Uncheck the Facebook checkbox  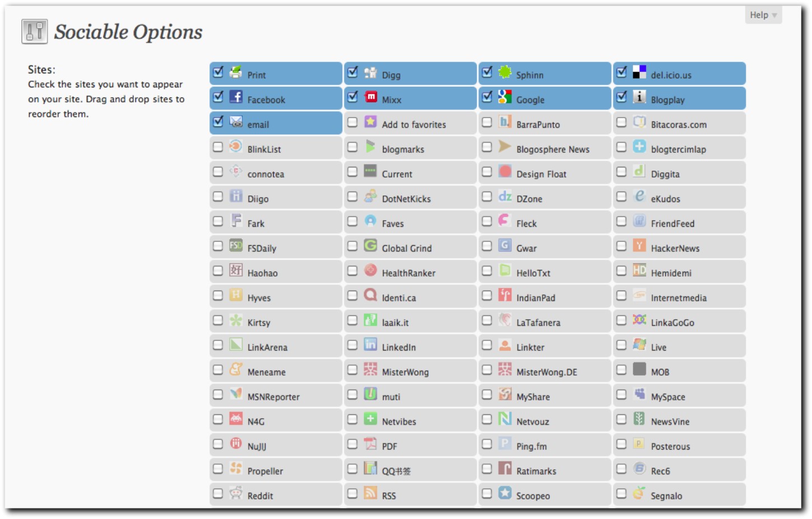click(x=218, y=97)
